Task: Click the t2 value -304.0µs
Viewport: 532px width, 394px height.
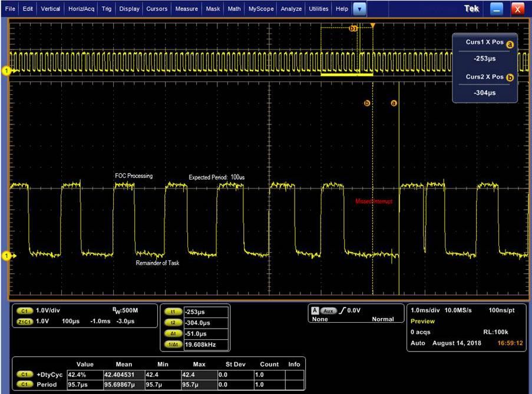Action: pyautogui.click(x=206, y=323)
